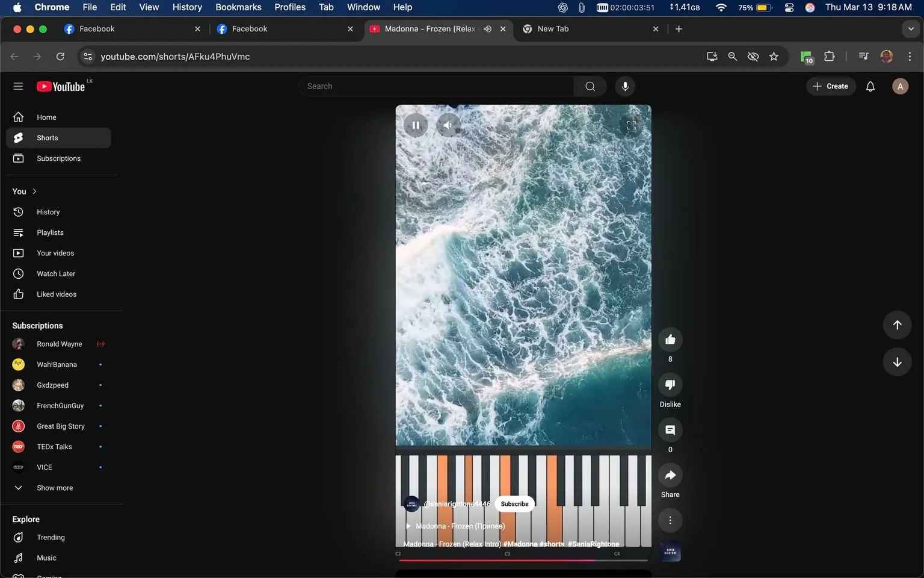The width and height of the screenshot is (924, 578).
Task: Dislike the video
Action: pyautogui.click(x=670, y=384)
